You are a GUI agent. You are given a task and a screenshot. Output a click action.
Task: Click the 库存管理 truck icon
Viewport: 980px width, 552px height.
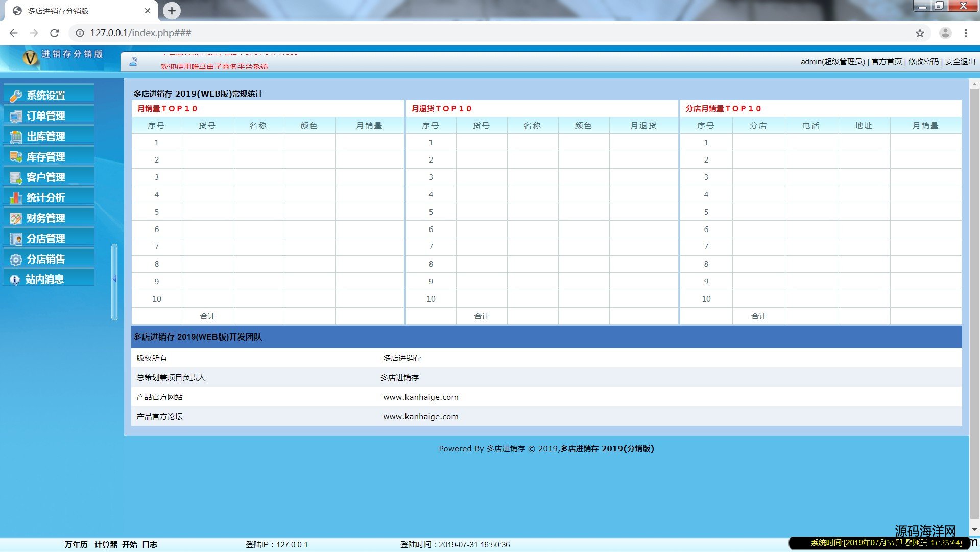16,157
